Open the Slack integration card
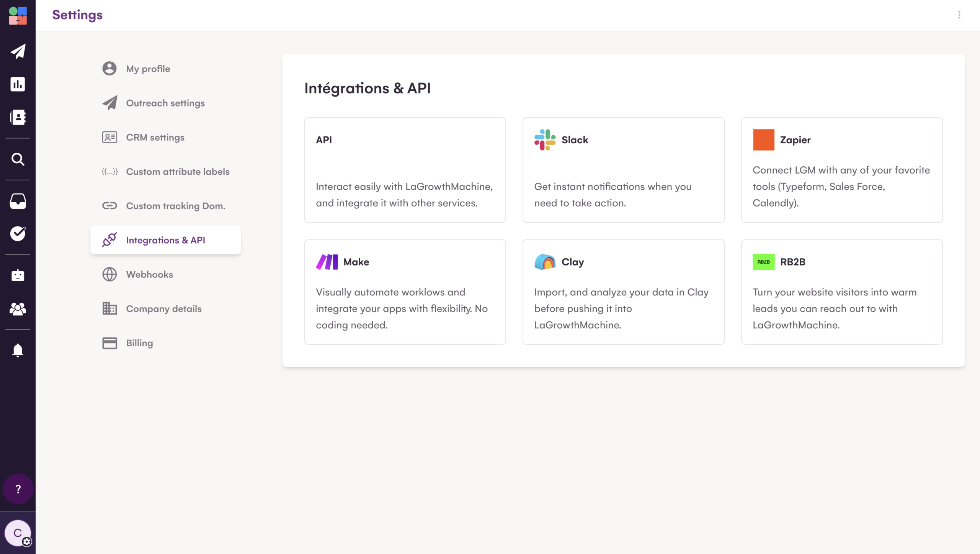The height and width of the screenshot is (554, 980). pyautogui.click(x=623, y=170)
